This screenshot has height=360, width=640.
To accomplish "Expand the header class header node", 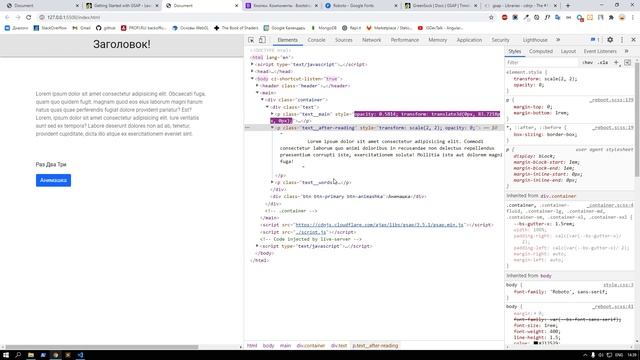I will (x=257, y=86).
